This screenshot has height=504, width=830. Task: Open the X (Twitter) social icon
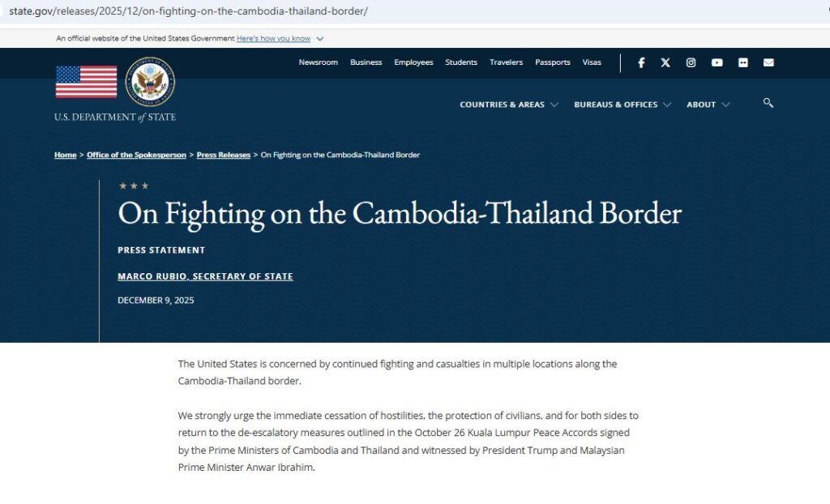[665, 62]
